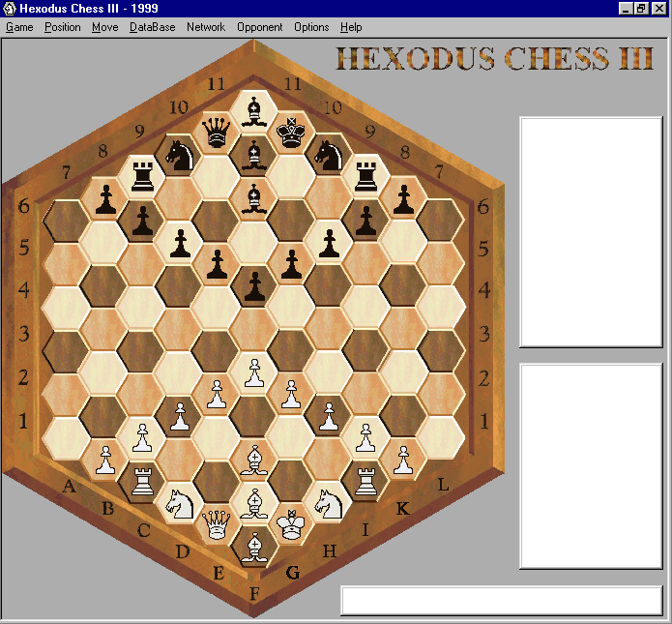Viewport: 672px width, 624px height.
Task: Select the black queen piece
Action: 216,133
